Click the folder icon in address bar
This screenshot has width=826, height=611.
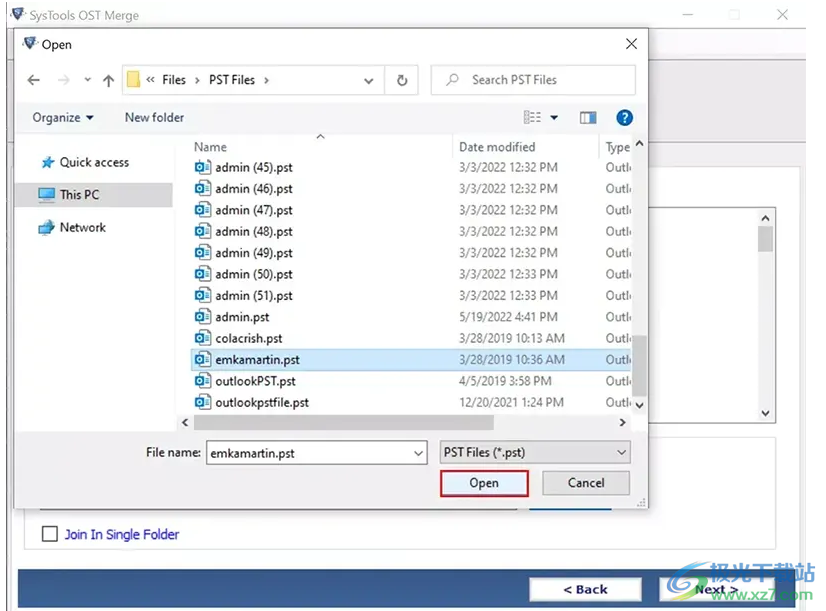134,80
